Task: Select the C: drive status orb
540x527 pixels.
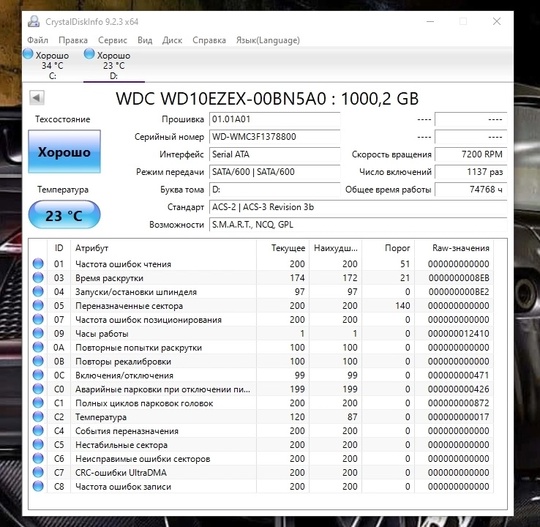Action: click(x=28, y=54)
